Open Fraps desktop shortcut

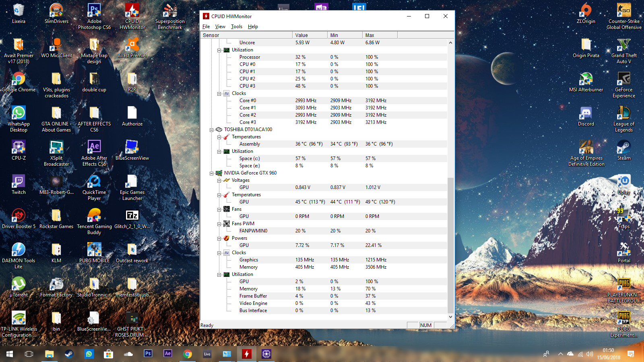point(624,218)
